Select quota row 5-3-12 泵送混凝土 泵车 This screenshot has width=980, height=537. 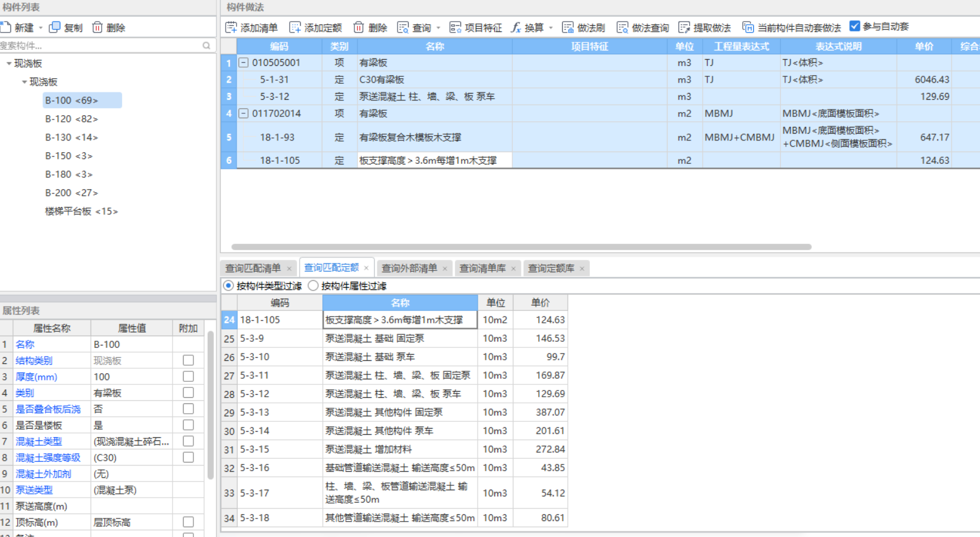click(x=394, y=394)
